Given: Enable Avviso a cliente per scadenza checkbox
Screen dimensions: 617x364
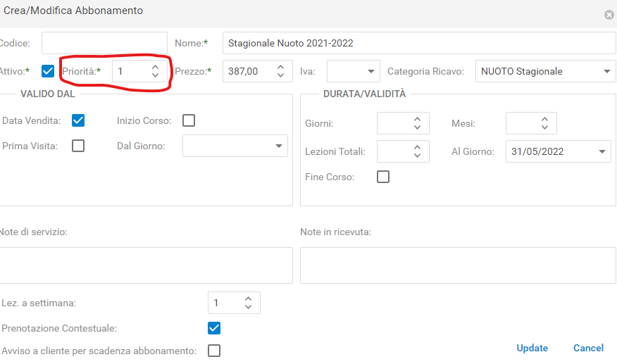Looking at the screenshot, I should 214,351.
